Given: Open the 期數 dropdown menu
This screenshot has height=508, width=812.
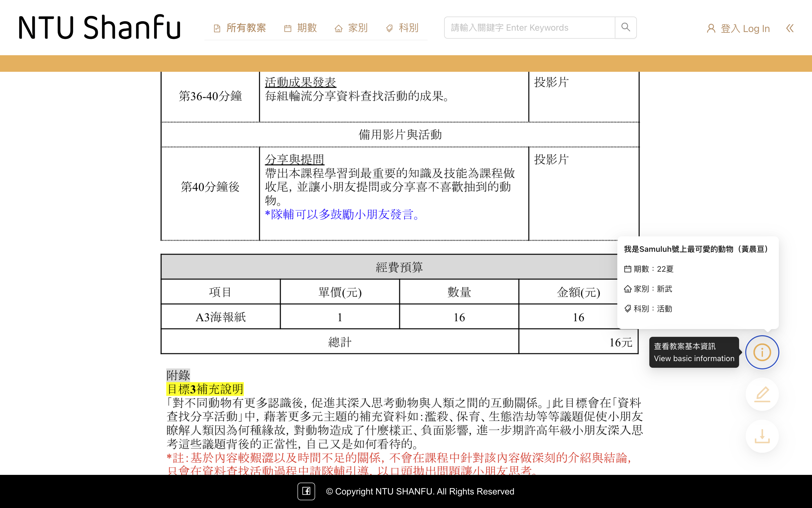Looking at the screenshot, I should [307, 28].
